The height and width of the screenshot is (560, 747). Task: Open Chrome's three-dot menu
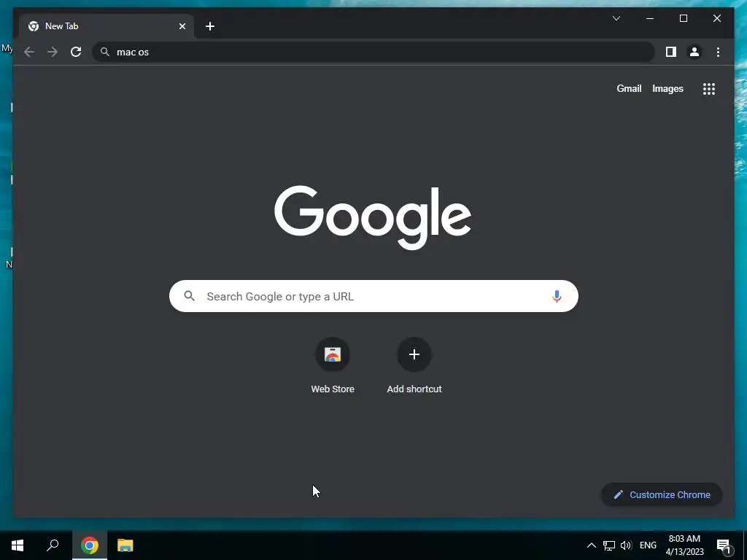tap(718, 52)
